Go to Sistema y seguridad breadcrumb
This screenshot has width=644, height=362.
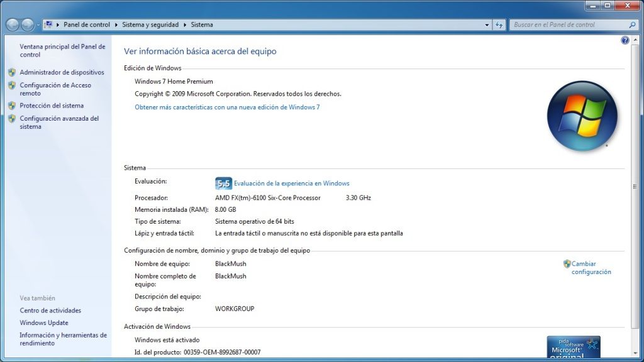tap(150, 25)
